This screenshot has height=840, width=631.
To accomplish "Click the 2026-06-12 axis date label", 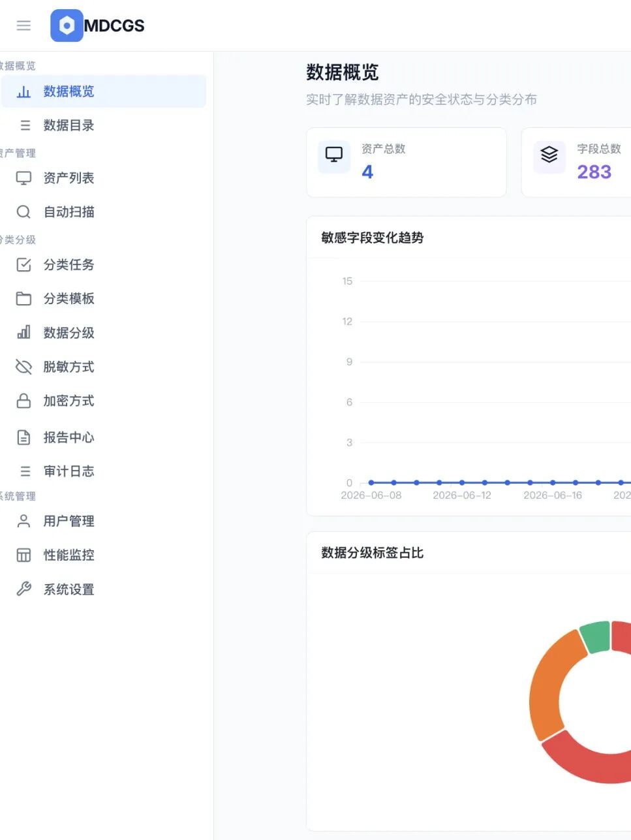I will point(462,495).
